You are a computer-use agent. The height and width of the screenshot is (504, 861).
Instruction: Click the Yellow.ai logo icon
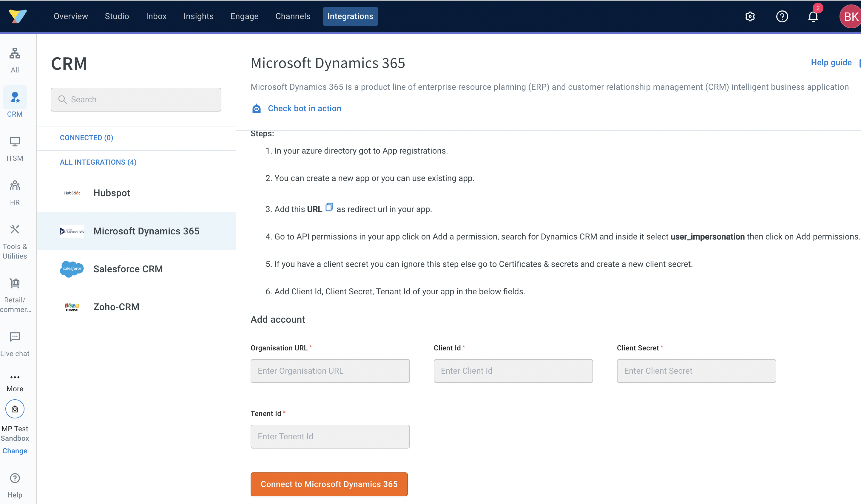point(17,16)
